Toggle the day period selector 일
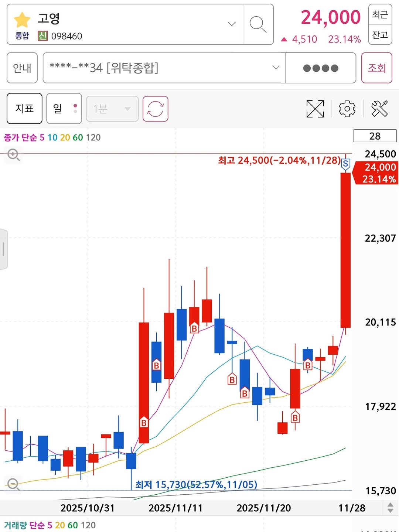Screen dimensions: 399x532 click(x=64, y=109)
